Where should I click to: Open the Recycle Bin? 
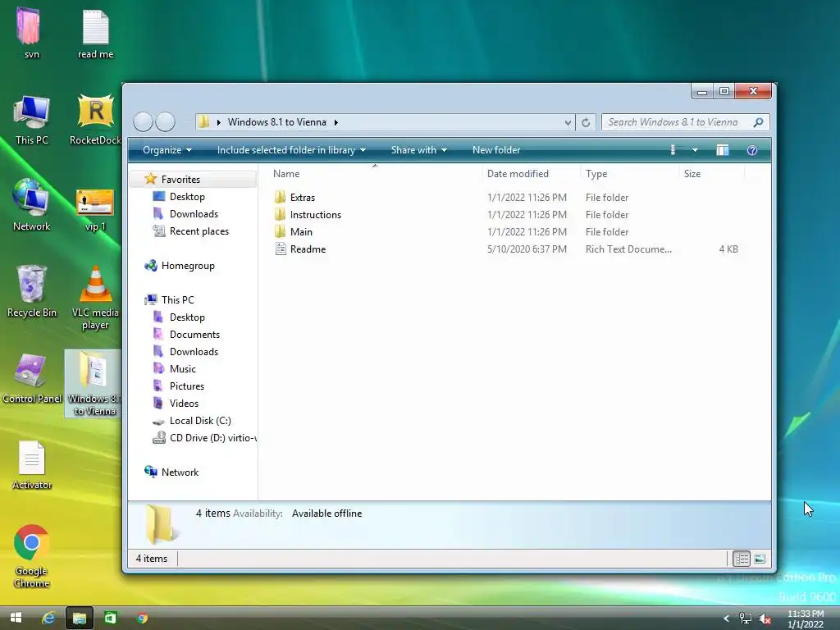(x=32, y=291)
